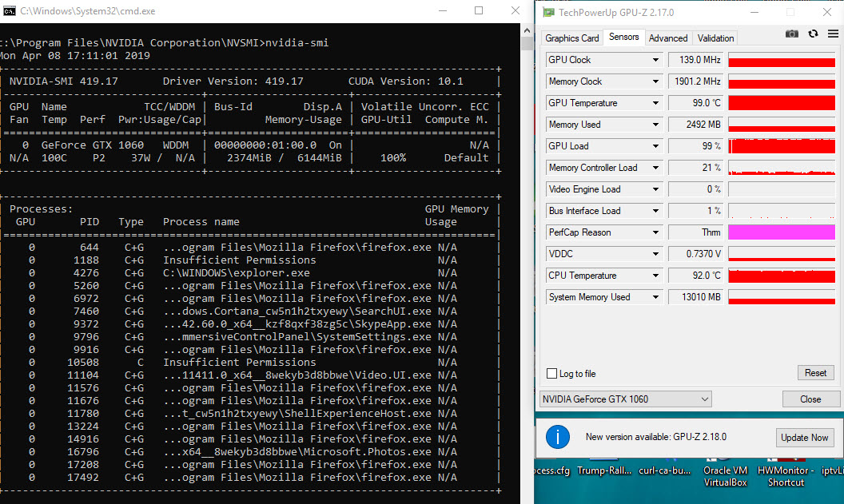Image resolution: width=844 pixels, height=504 pixels.
Task: Open the GPU Clock sensor dropdown
Action: point(655,60)
